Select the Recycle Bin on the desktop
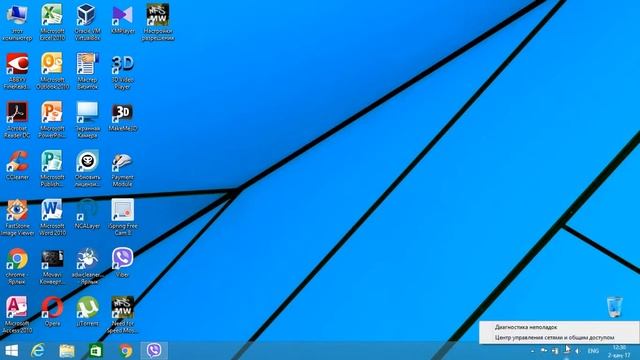 coord(614,307)
